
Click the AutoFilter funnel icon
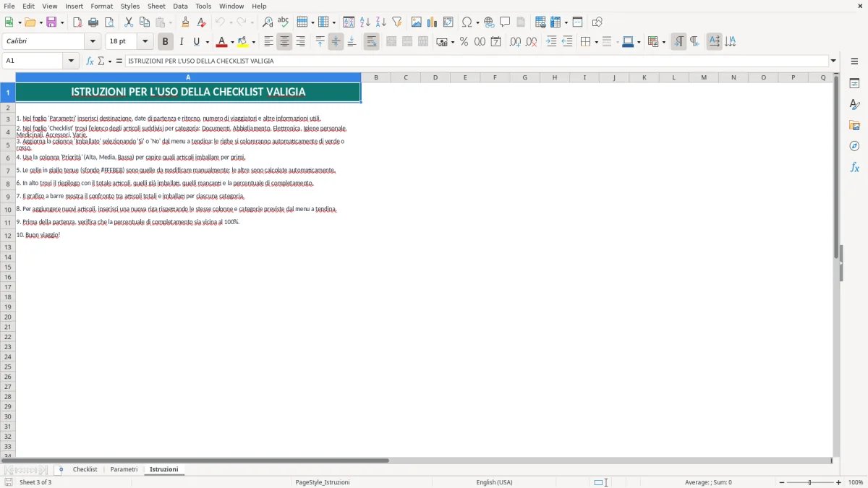tap(396, 22)
